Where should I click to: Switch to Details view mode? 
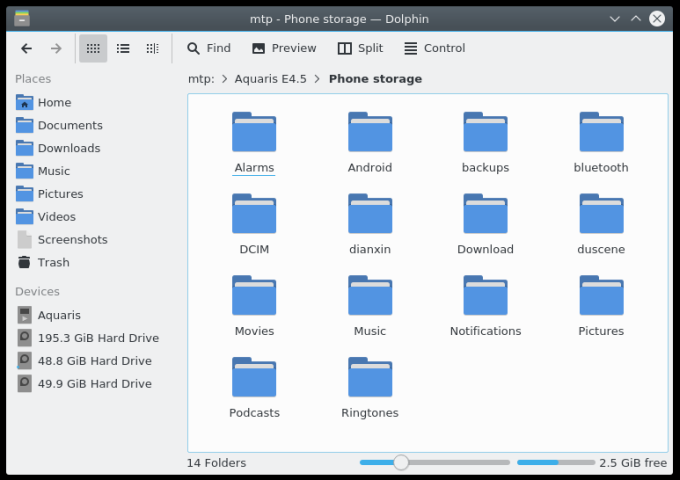coord(152,48)
